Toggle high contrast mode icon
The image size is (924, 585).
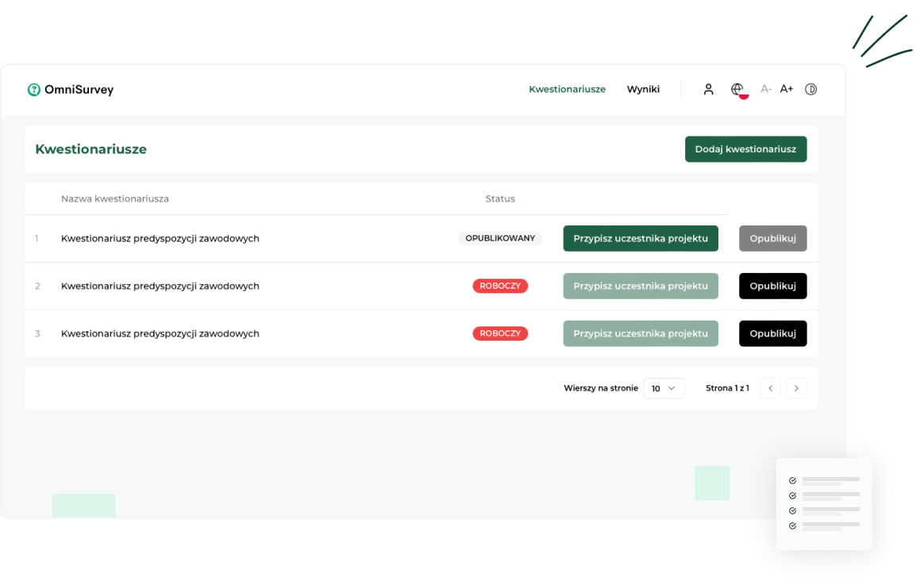click(x=810, y=90)
